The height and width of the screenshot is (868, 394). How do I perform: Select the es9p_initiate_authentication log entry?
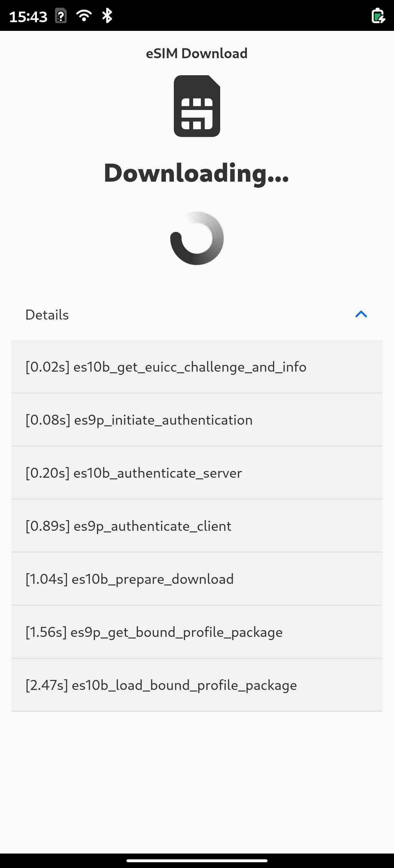point(197,420)
